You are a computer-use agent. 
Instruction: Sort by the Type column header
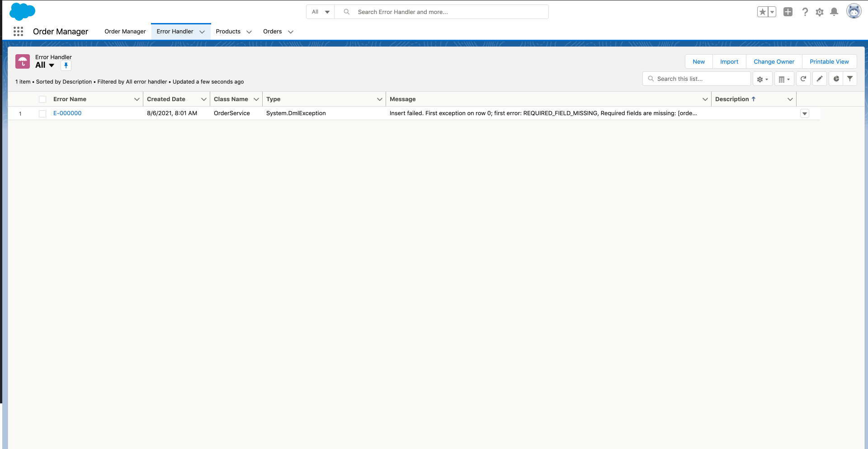pyautogui.click(x=274, y=99)
